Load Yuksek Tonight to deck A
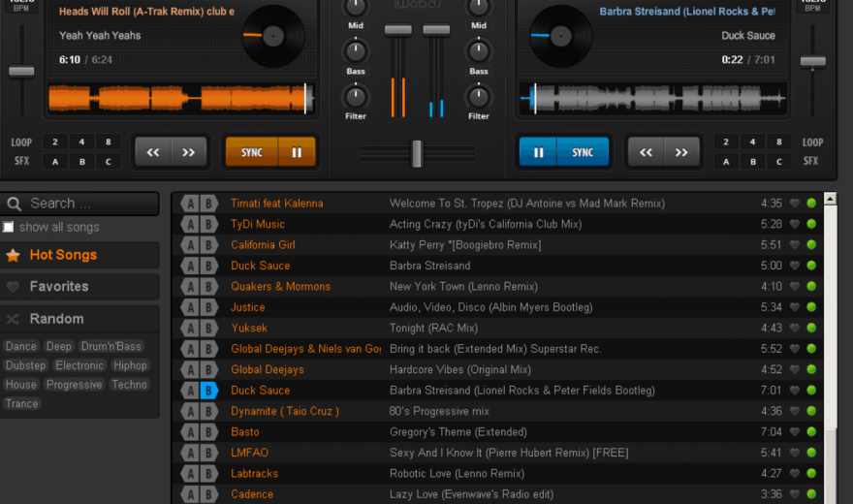Image resolution: width=853 pixels, height=504 pixels. [190, 329]
